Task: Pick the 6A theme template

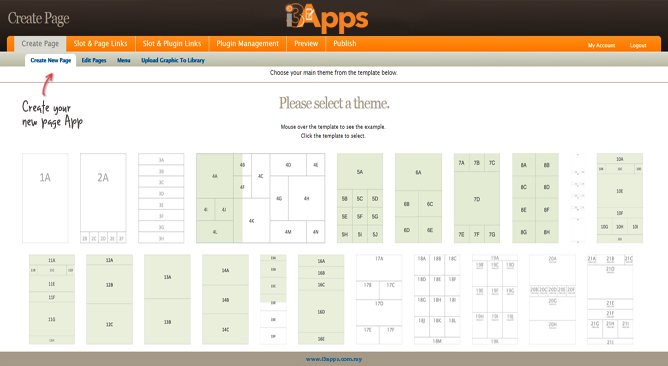Action: (x=418, y=198)
